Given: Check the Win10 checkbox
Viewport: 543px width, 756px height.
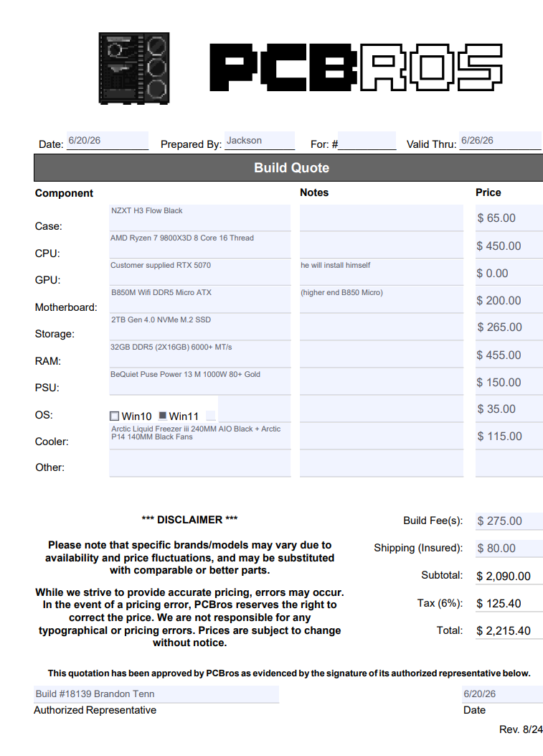Looking at the screenshot, I should click(x=114, y=416).
